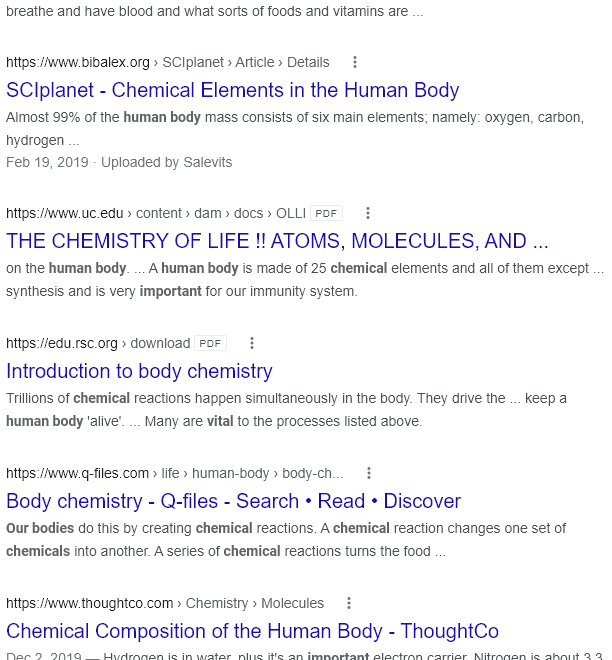Click the q-files.com human-body breadcrumb
Screen dimensions: 612x660
174,474
